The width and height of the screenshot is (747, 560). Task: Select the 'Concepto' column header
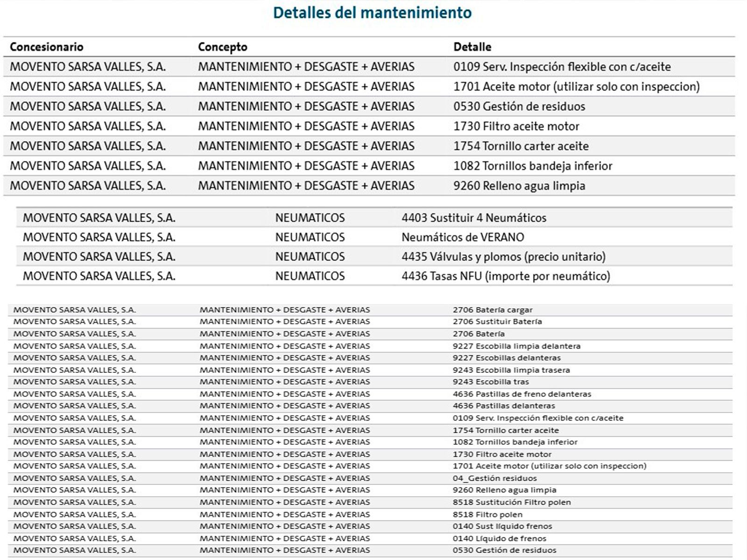pyautogui.click(x=223, y=47)
